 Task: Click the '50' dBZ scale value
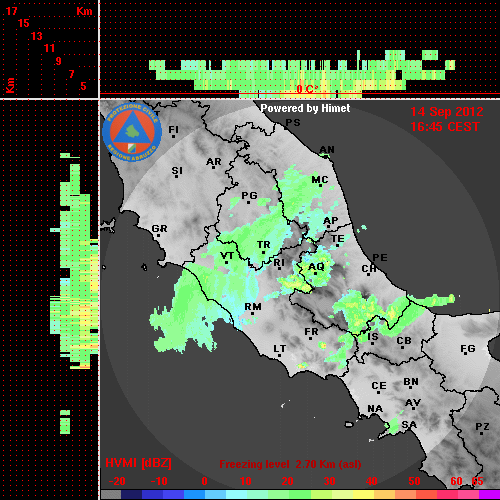coord(414,481)
